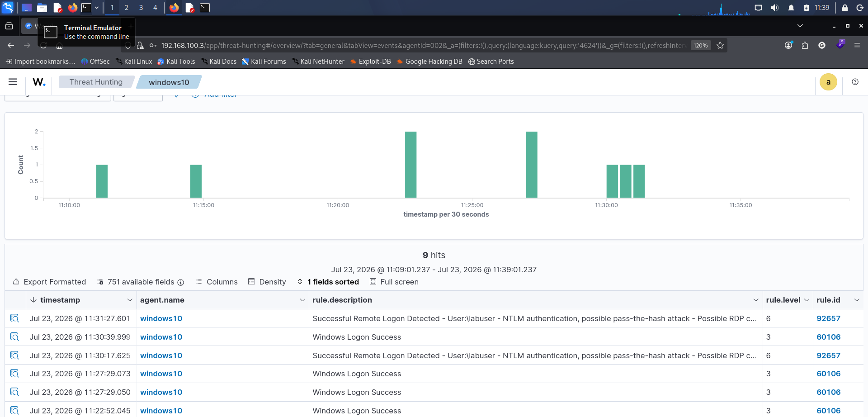Viewport: 868px width, 417px height.
Task: Toggle Full screen for the events table
Action: [394, 282]
